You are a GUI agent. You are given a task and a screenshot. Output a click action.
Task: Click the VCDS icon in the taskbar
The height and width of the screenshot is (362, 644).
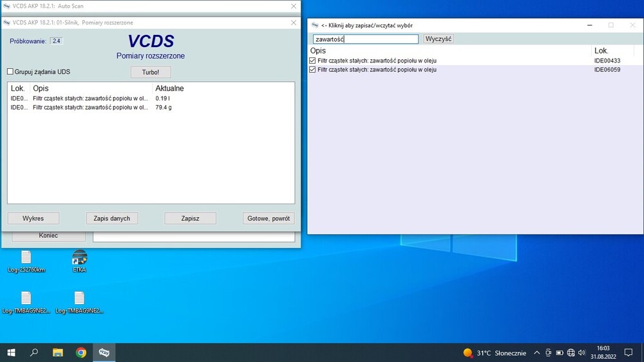point(104,352)
